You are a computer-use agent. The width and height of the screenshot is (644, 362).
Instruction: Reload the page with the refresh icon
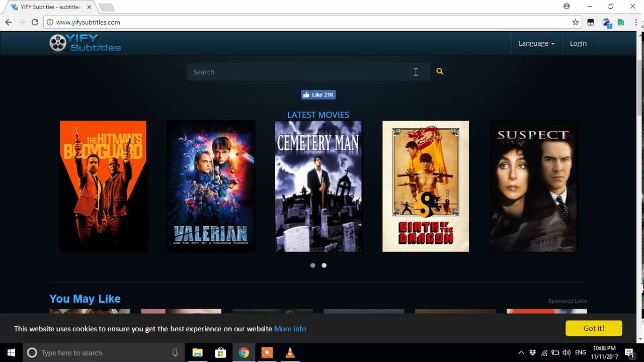click(x=35, y=22)
